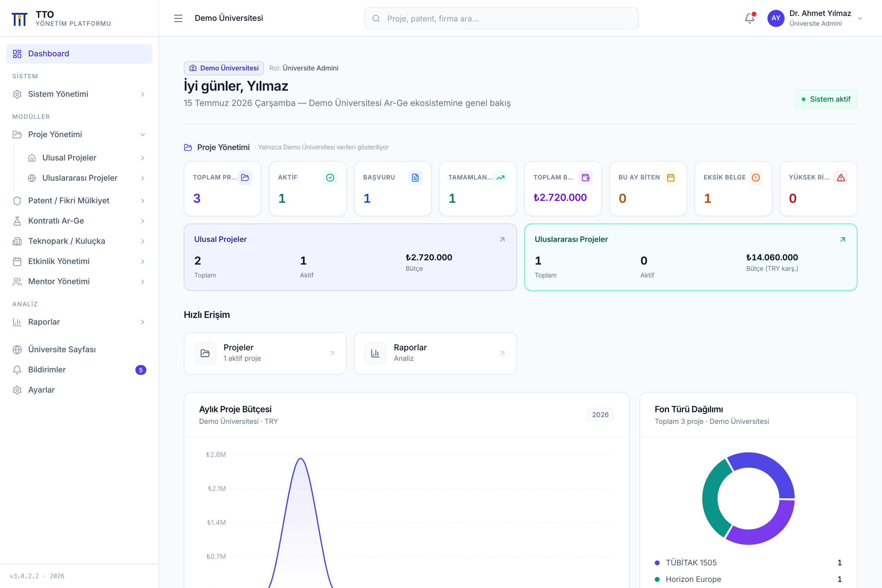Open the Raporlar quick access card
Viewport: 882px width, 588px height.
tap(435, 353)
